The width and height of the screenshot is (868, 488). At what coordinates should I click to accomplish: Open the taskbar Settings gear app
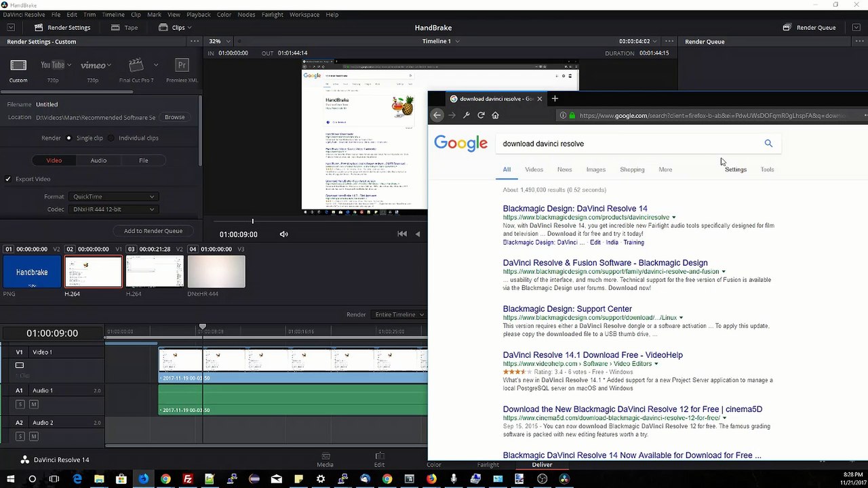click(321, 479)
